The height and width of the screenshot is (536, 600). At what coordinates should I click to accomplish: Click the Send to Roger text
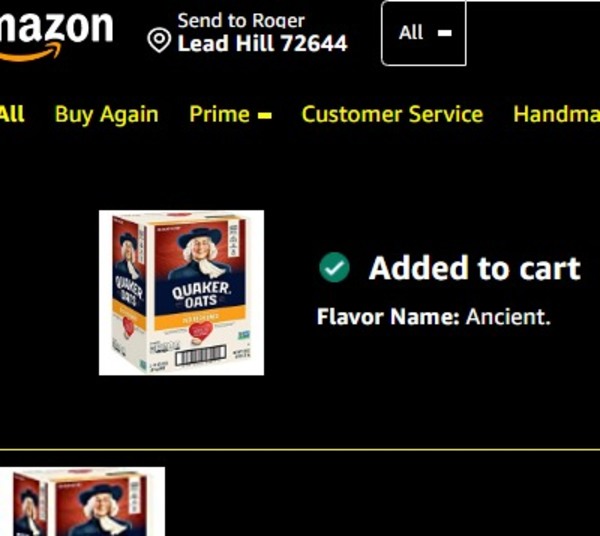click(241, 21)
